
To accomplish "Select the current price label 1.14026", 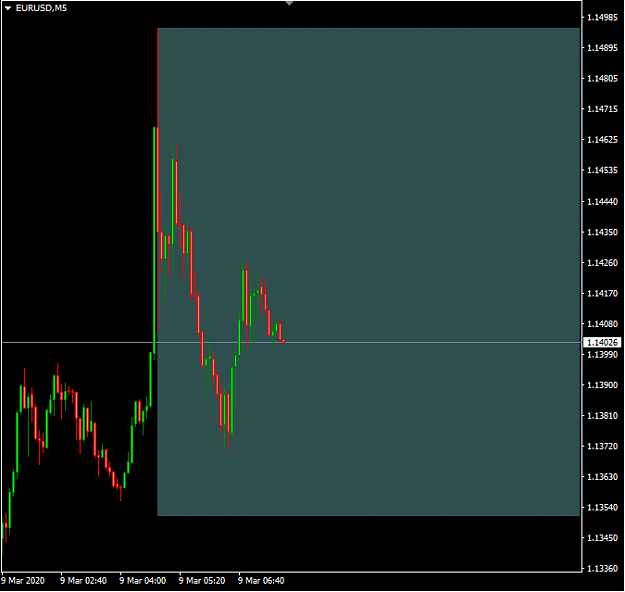I will tap(602, 342).
